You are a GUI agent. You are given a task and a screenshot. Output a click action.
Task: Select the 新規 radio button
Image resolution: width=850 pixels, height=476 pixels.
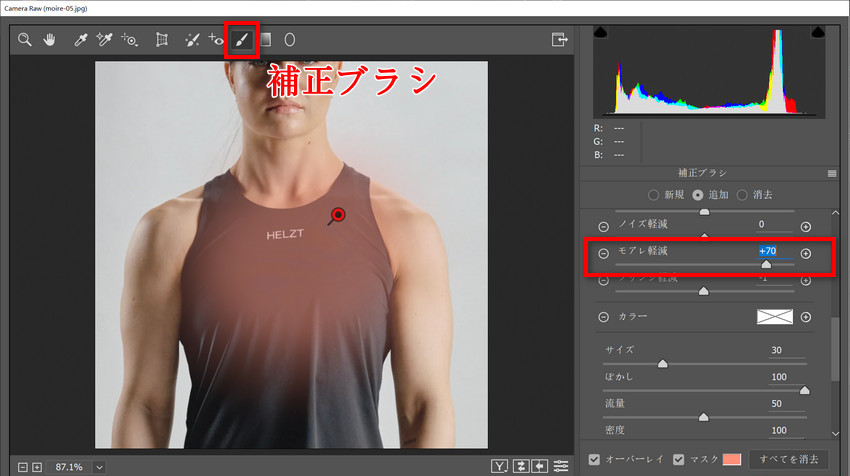[x=653, y=195]
